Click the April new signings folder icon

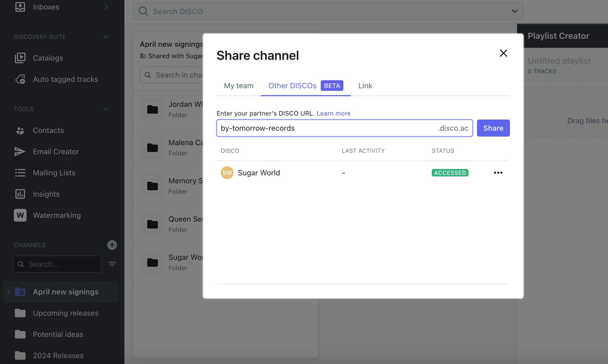(x=20, y=292)
